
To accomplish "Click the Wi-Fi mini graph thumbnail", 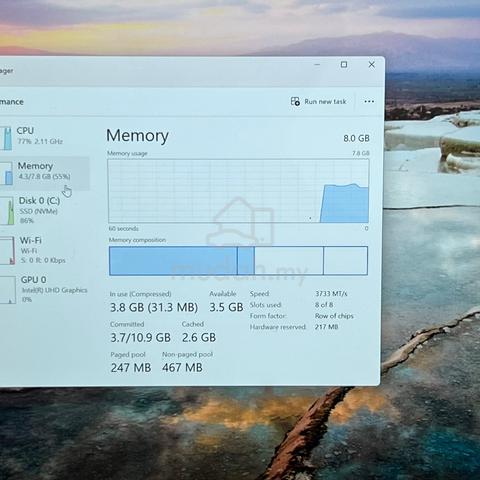I will tap(7, 250).
